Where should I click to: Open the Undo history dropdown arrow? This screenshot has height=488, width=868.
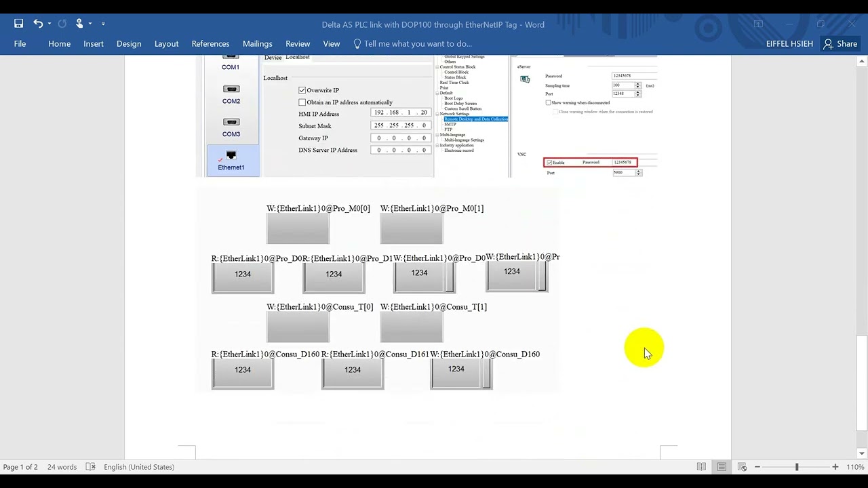click(50, 24)
